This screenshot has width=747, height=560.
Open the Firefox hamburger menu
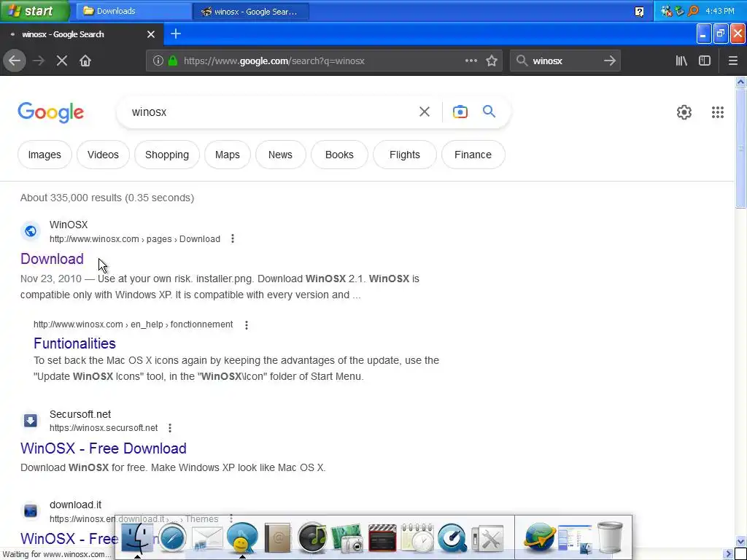coord(732,61)
